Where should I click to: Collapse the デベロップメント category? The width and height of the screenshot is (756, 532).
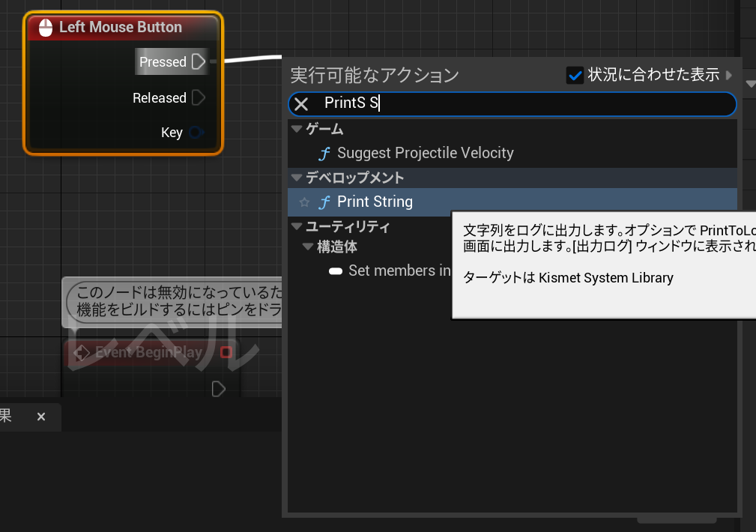tap(295, 178)
